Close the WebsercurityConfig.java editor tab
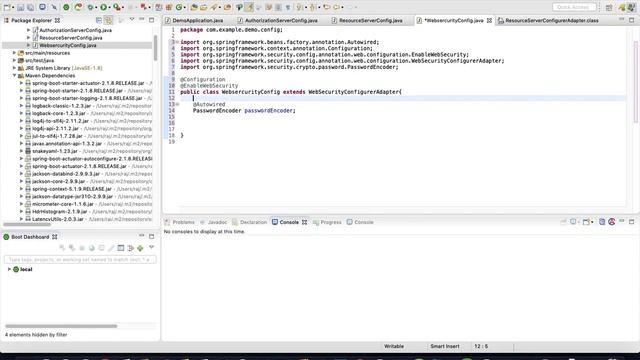 point(489,20)
